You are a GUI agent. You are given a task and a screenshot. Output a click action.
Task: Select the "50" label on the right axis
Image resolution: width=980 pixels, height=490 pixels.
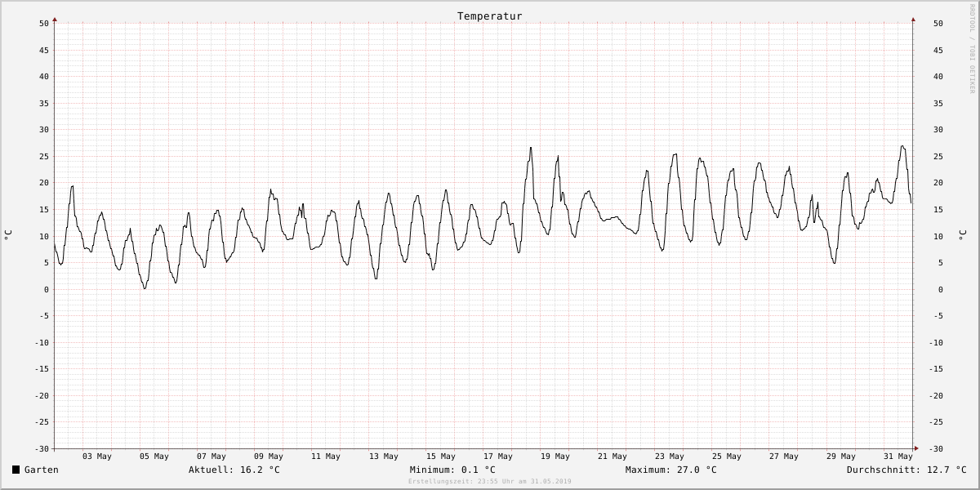click(x=938, y=24)
